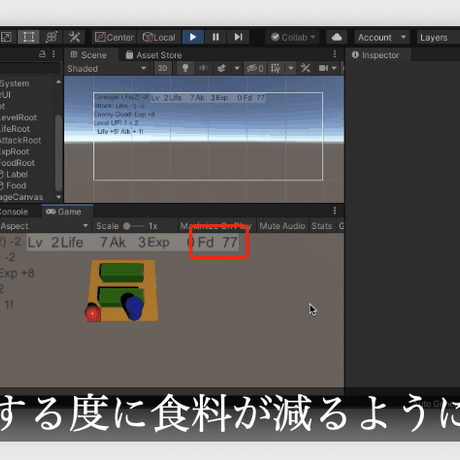Click the Pause button
The image size is (460, 460).
point(216,37)
